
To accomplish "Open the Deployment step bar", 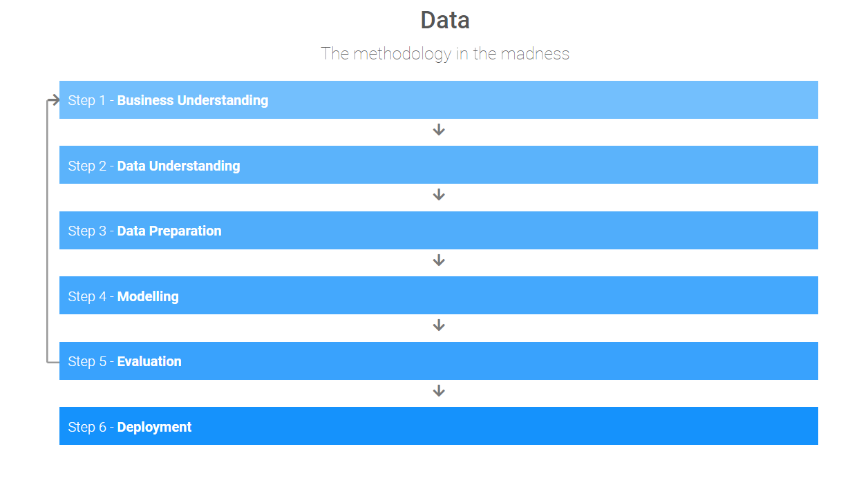I will 439,426.
